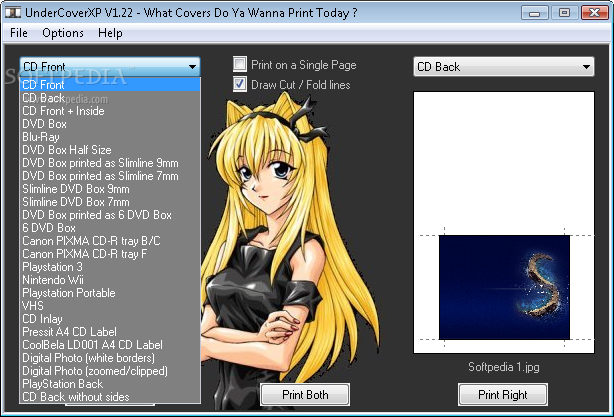
Task: Click the UnderCoverXP title bar app icon
Action: 13,13
